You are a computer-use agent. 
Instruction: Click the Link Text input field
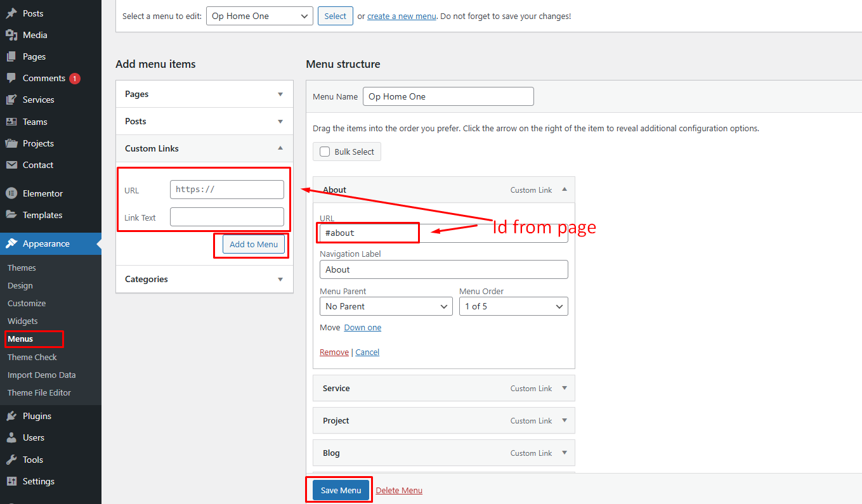[227, 217]
